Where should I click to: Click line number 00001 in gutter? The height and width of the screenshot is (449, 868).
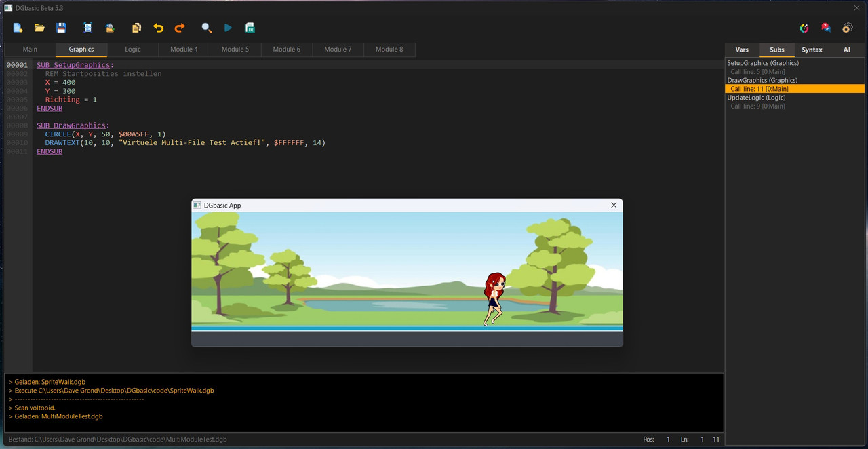click(17, 65)
